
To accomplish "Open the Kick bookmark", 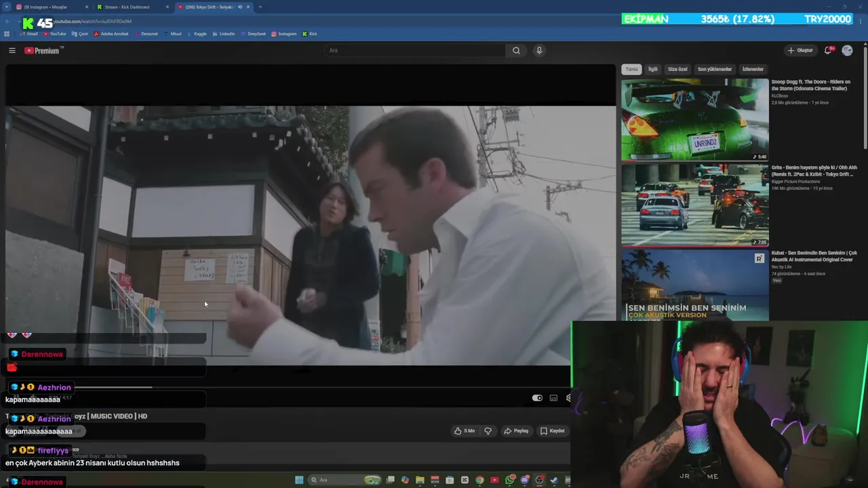I will pos(309,34).
